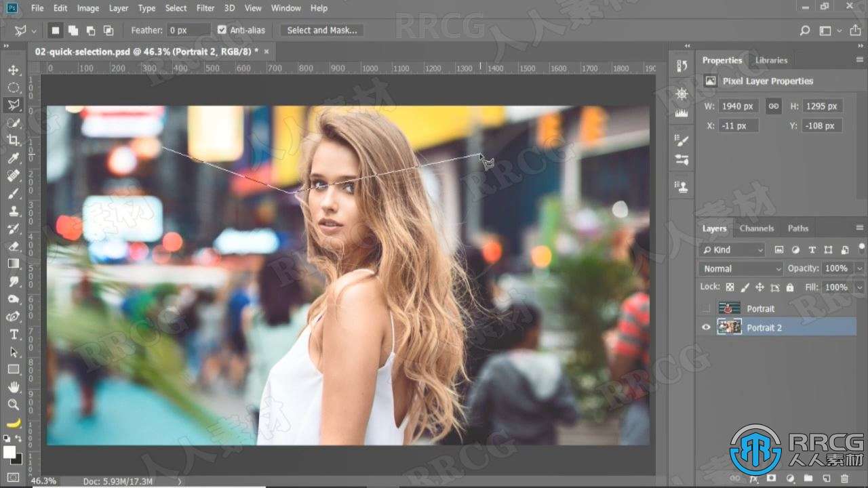The width and height of the screenshot is (868, 488).
Task: Switch to the Paths tab
Action: pos(798,228)
